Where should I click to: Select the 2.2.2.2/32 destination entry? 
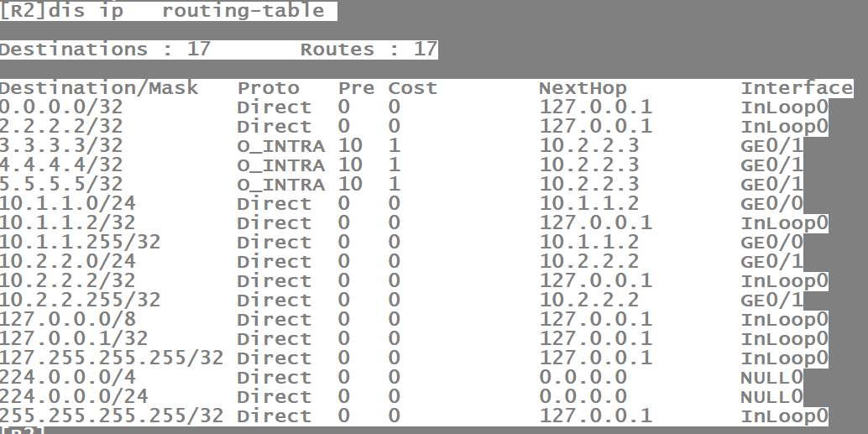click(61, 127)
